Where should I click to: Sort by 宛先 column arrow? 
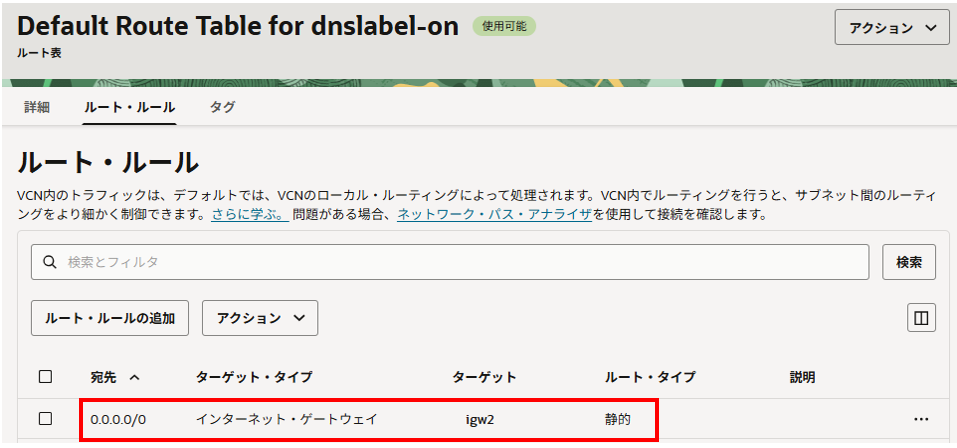(135, 378)
